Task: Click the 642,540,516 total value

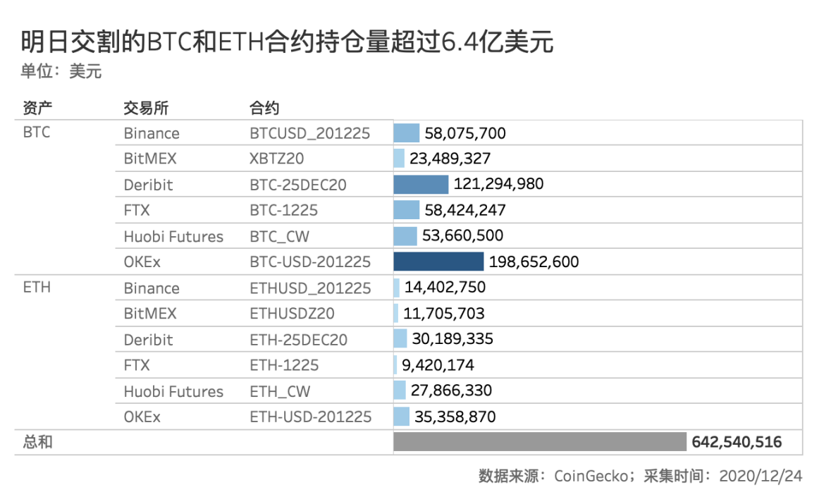Action: tap(737, 443)
